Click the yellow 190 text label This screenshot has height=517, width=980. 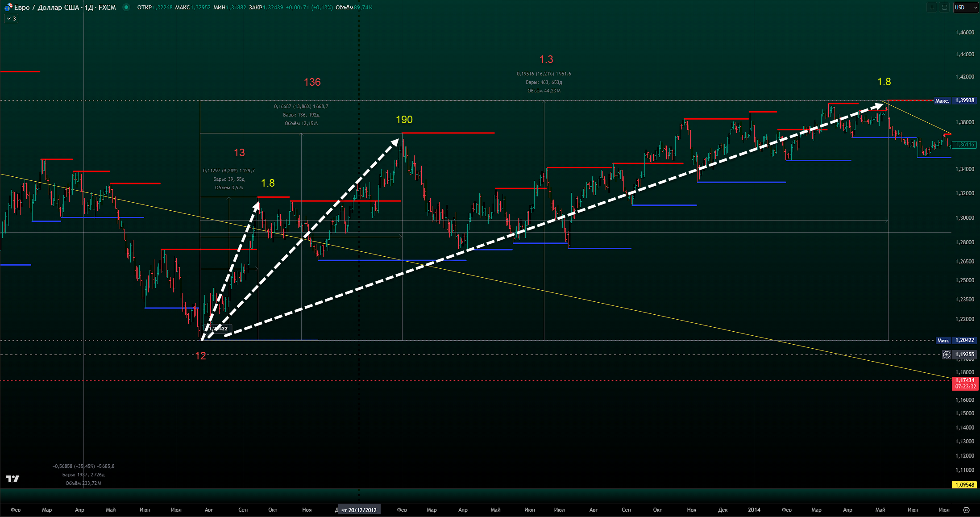click(404, 120)
